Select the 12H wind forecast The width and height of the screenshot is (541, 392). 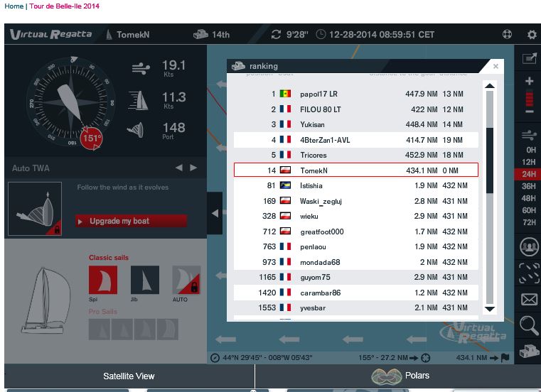[529, 162]
